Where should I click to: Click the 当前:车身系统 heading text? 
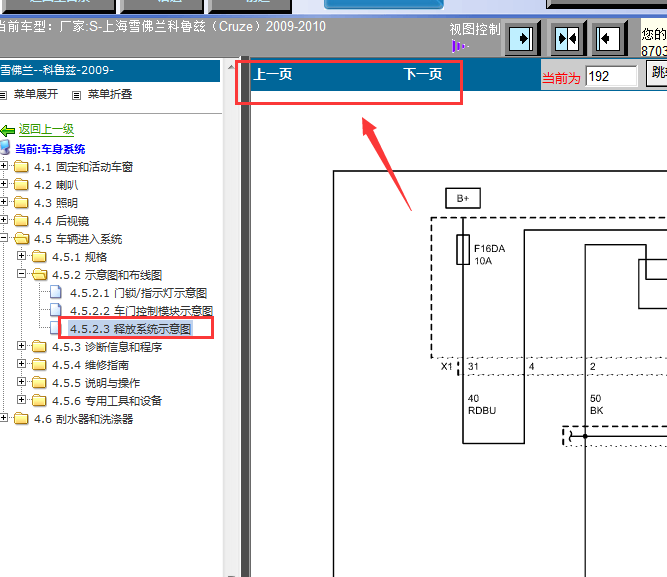coord(50,149)
